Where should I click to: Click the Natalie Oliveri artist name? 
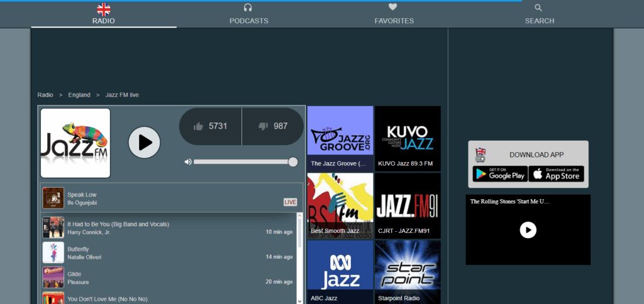tap(84, 258)
